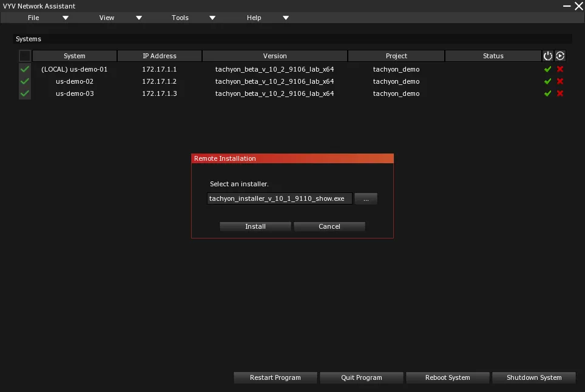This screenshot has height=392, width=585.
Task: Click the Shutdown System button
Action: click(534, 377)
